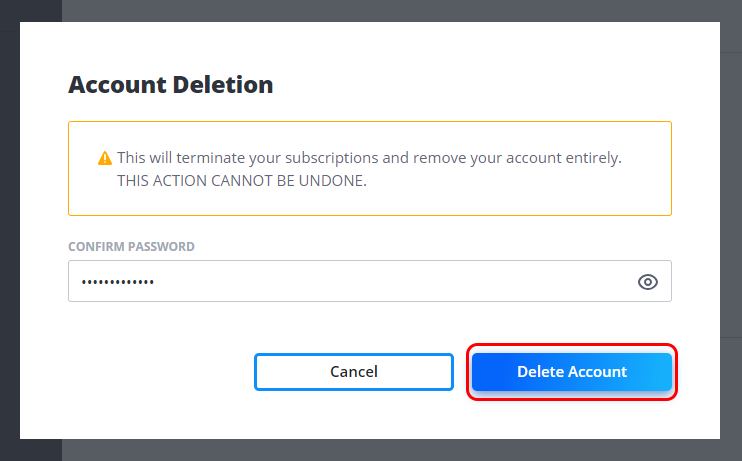Focus the Confirm Password input field

tap(350, 282)
